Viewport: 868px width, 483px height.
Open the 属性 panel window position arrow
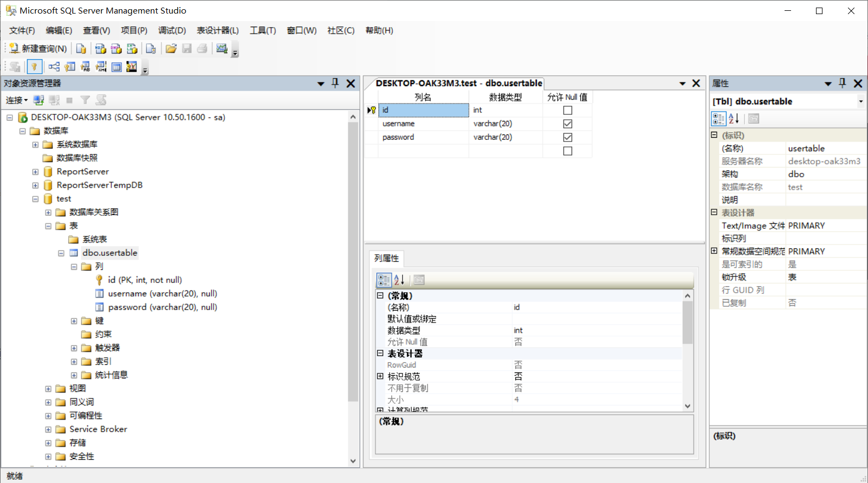pos(828,83)
